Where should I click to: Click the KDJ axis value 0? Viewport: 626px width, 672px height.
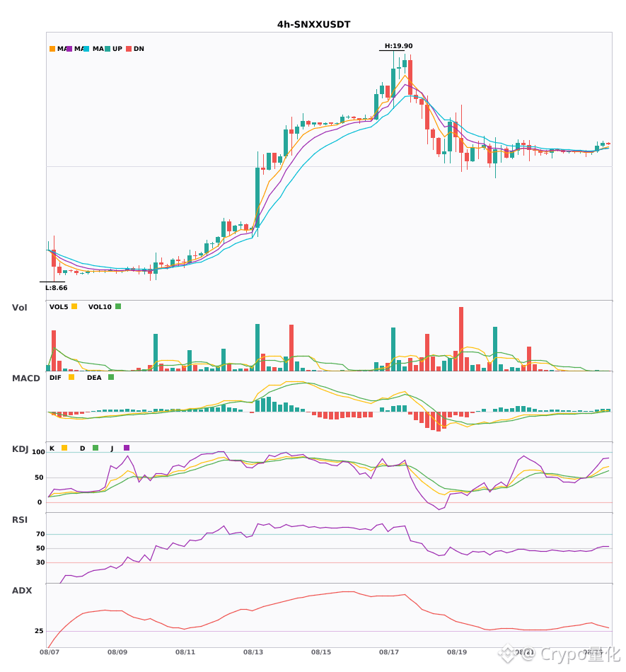pyautogui.click(x=40, y=502)
